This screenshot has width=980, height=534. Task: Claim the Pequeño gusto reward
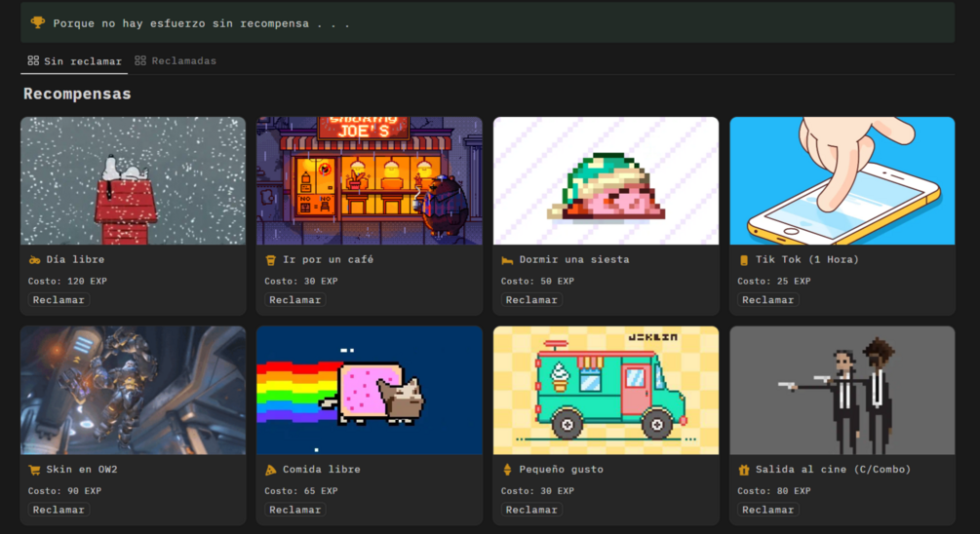pos(531,510)
